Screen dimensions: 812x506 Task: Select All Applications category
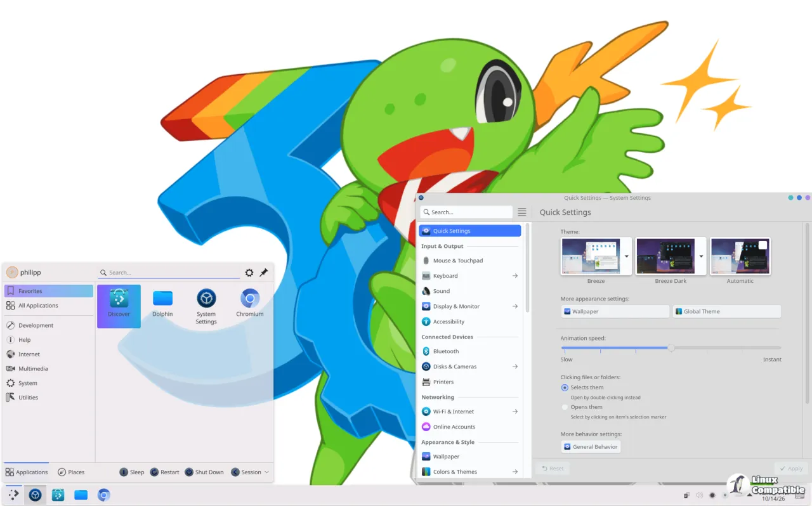click(x=49, y=306)
